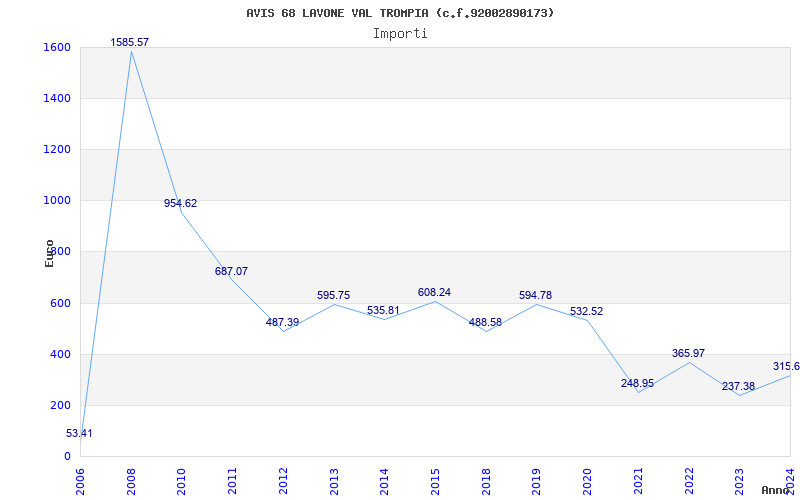Image resolution: width=800 pixels, height=500 pixels.
Task: Click the 2020 x-axis year label
Action: pyautogui.click(x=587, y=481)
